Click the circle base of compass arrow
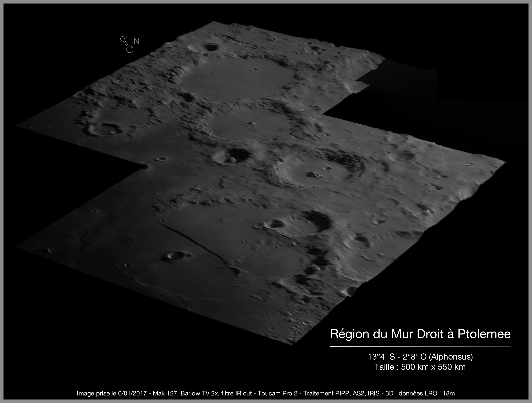This screenshot has width=532, height=403. [x=130, y=49]
